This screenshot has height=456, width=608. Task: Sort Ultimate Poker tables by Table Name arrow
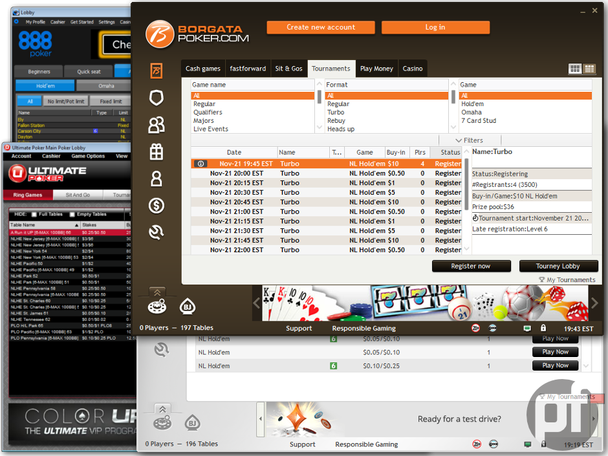[x=76, y=225]
